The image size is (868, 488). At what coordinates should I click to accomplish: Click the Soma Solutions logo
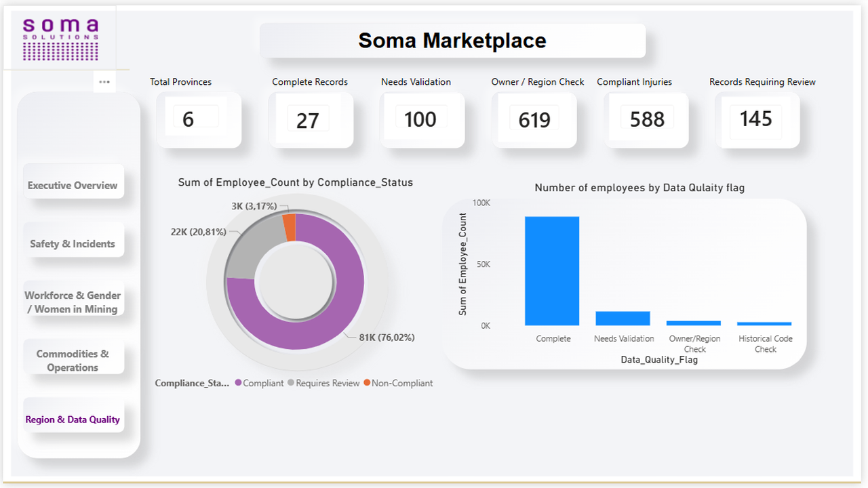coord(60,39)
